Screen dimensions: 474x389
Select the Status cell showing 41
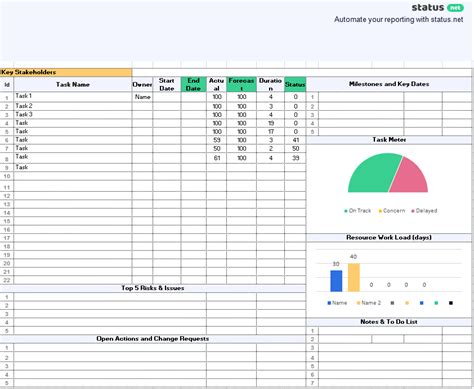tap(295, 140)
